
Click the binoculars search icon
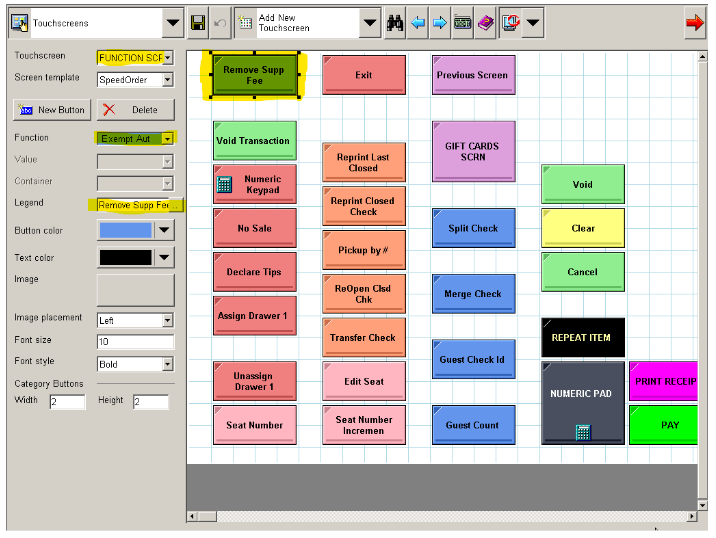pos(395,23)
